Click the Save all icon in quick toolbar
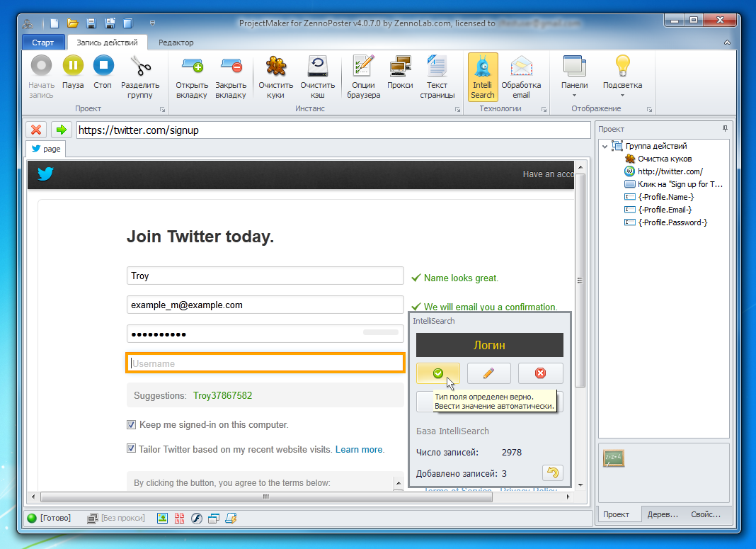756x549 pixels. click(x=110, y=23)
